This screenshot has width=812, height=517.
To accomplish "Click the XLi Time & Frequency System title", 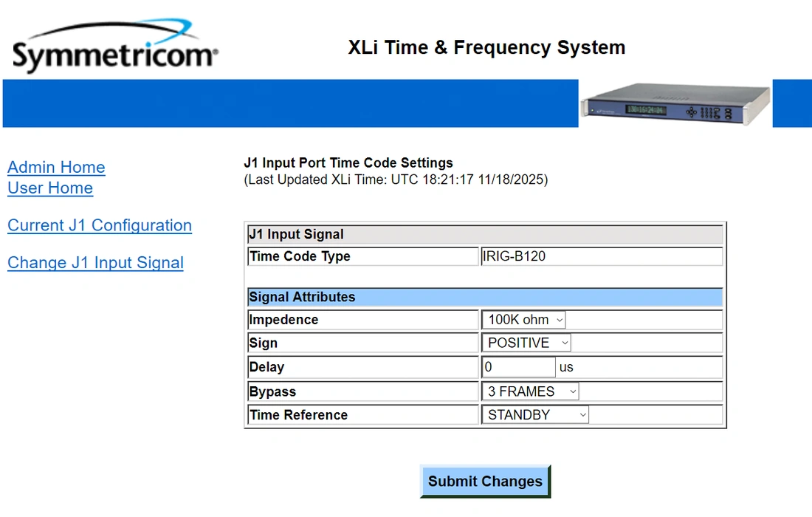I will (x=486, y=48).
